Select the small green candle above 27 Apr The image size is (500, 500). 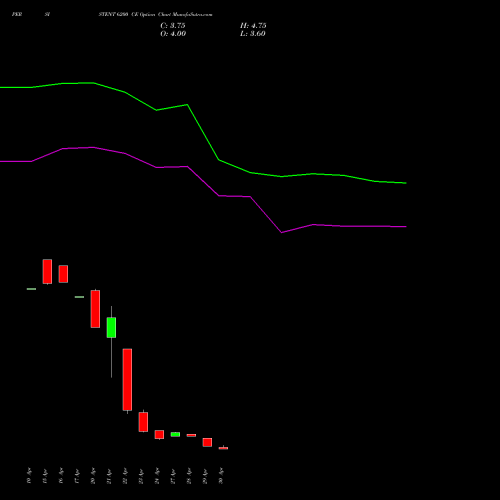tap(175, 434)
